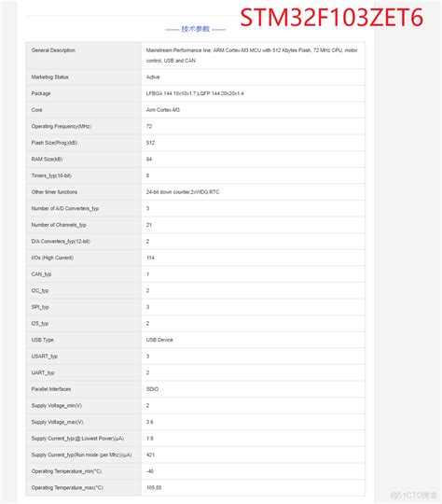
Task: Click the I/Os (High Current) label
Action: point(52,258)
